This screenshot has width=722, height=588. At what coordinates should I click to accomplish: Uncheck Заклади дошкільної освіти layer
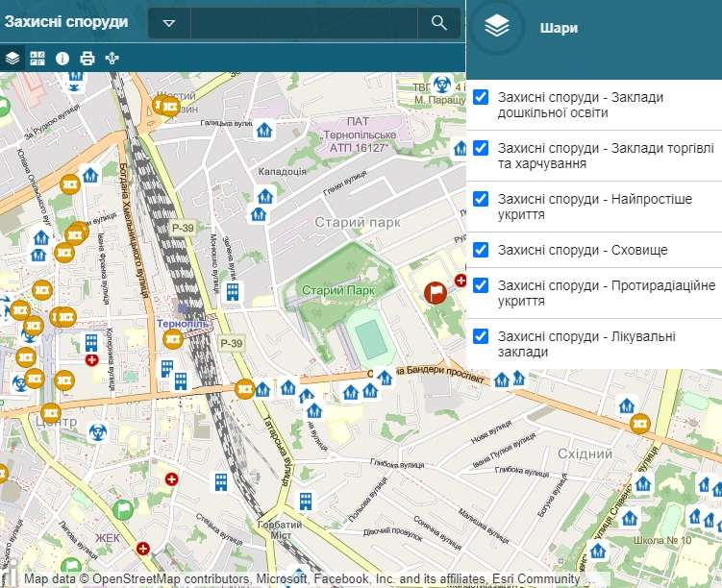click(x=482, y=97)
